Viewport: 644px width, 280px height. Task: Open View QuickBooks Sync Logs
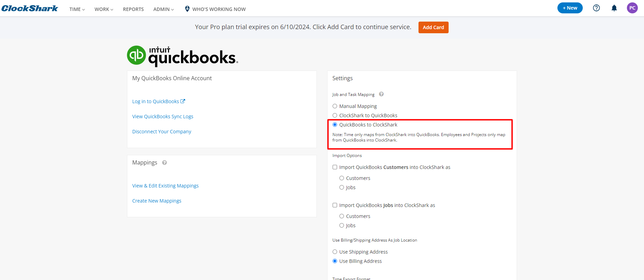click(x=163, y=117)
